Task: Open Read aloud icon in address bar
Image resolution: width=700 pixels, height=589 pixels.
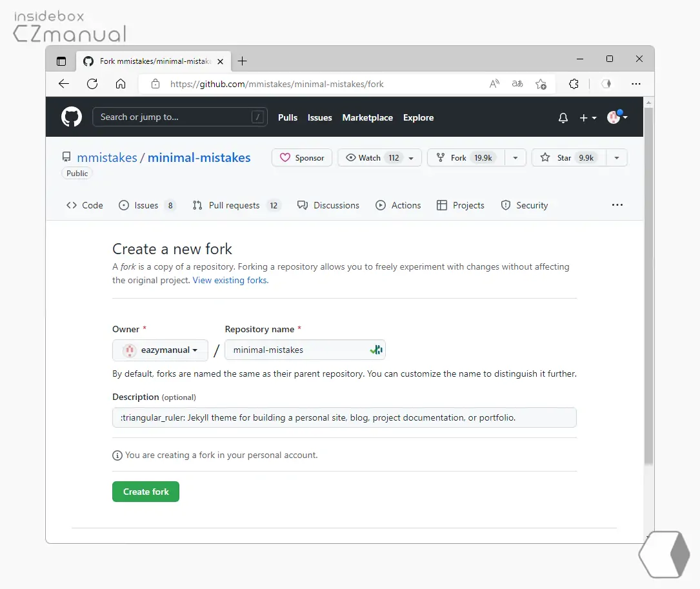Action: (494, 84)
